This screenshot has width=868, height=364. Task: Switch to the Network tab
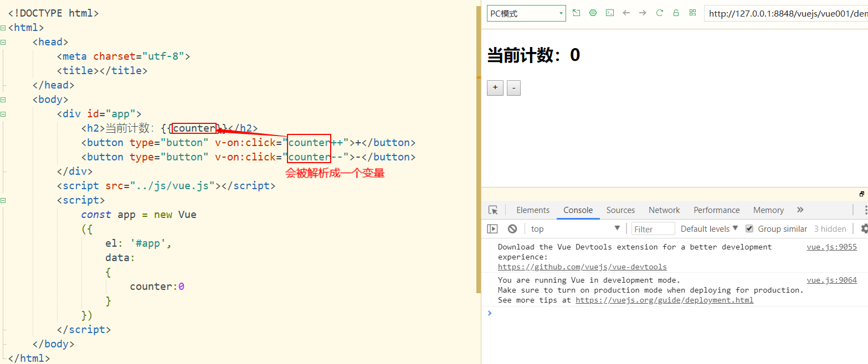click(x=664, y=210)
